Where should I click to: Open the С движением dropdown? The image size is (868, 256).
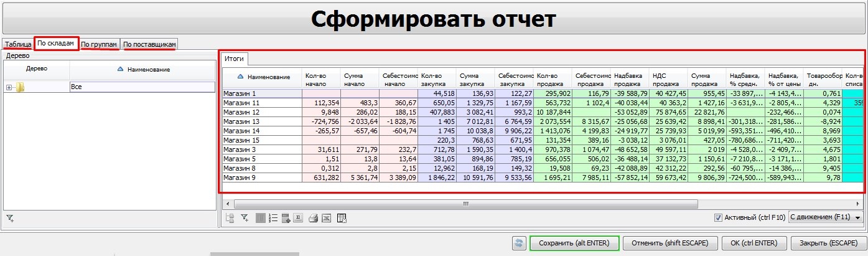826,217
